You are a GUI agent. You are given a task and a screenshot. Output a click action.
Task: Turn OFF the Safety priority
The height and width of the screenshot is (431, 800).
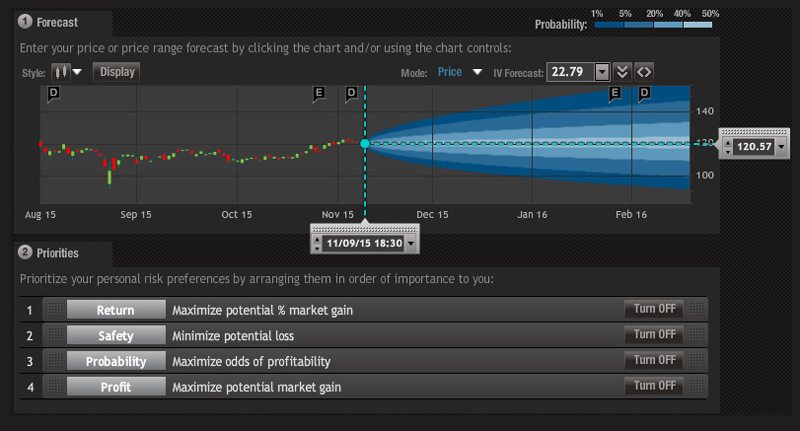[x=654, y=335]
